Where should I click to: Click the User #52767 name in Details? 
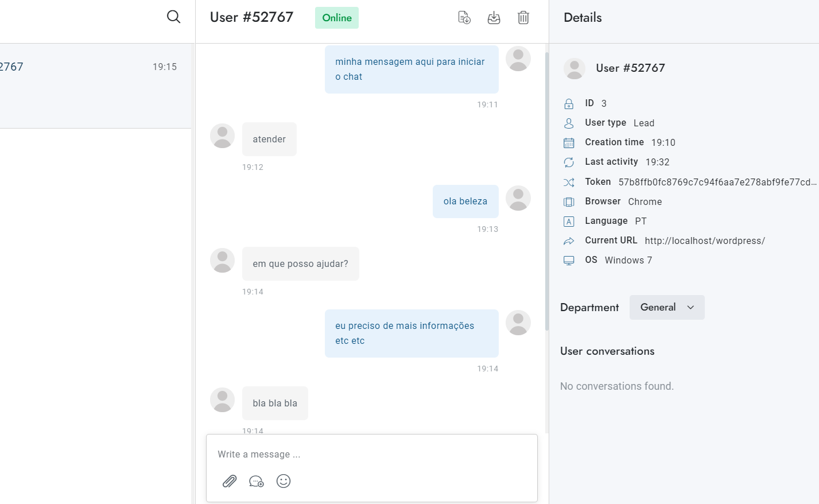631,68
